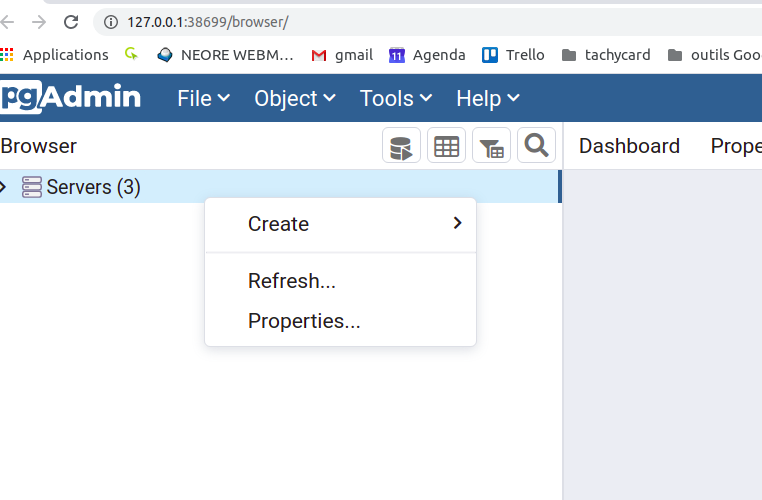Open the tachycard bookmark folder
762x500 pixels.
[606, 55]
